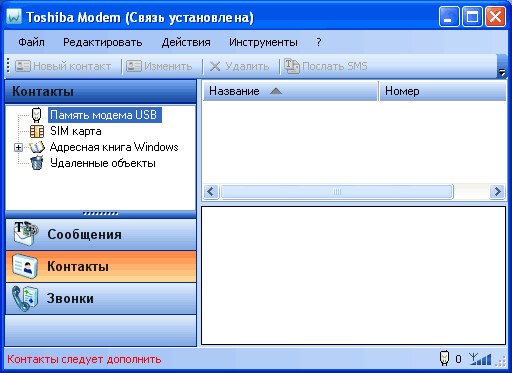This screenshot has width=512, height=373.
Task: Expand Адресная книга Windows node
Action: 19,147
